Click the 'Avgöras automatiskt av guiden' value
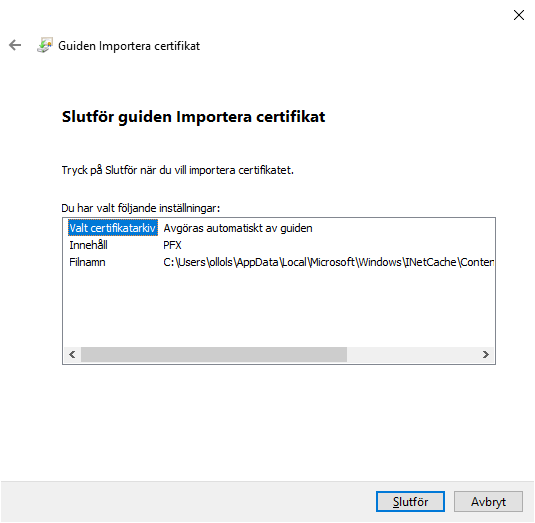This screenshot has height=523, width=535. (238, 228)
